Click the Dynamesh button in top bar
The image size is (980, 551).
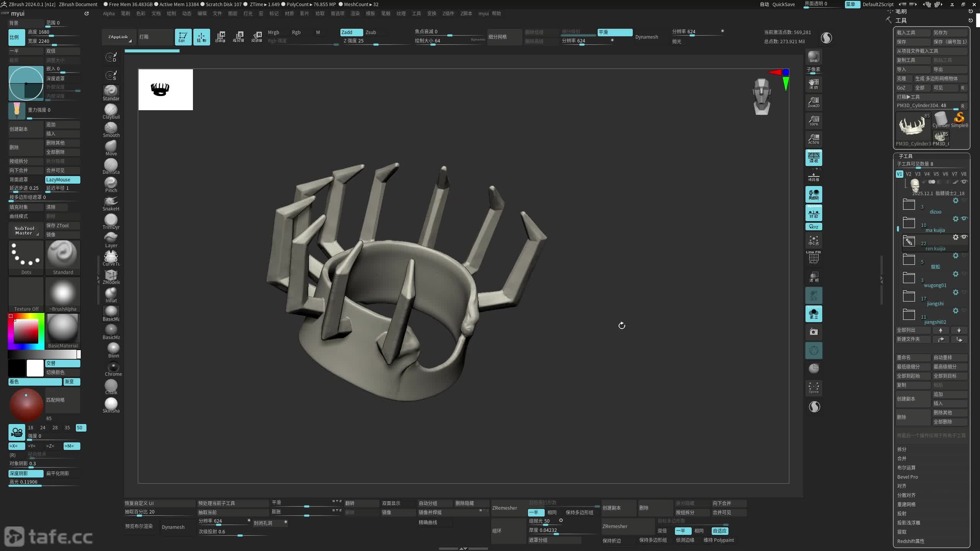pos(647,37)
